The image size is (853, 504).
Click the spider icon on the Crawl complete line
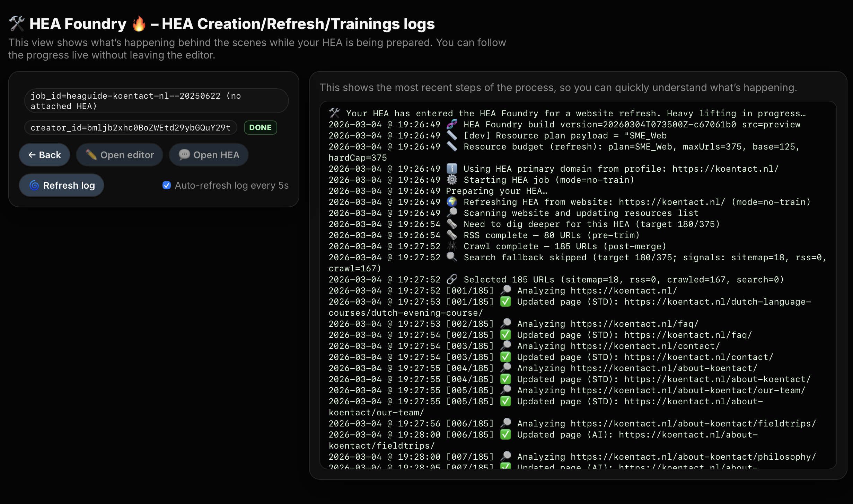452,246
